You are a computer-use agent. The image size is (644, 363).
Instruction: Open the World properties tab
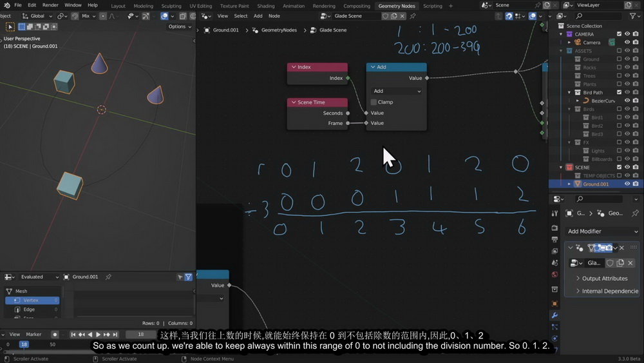(554, 274)
